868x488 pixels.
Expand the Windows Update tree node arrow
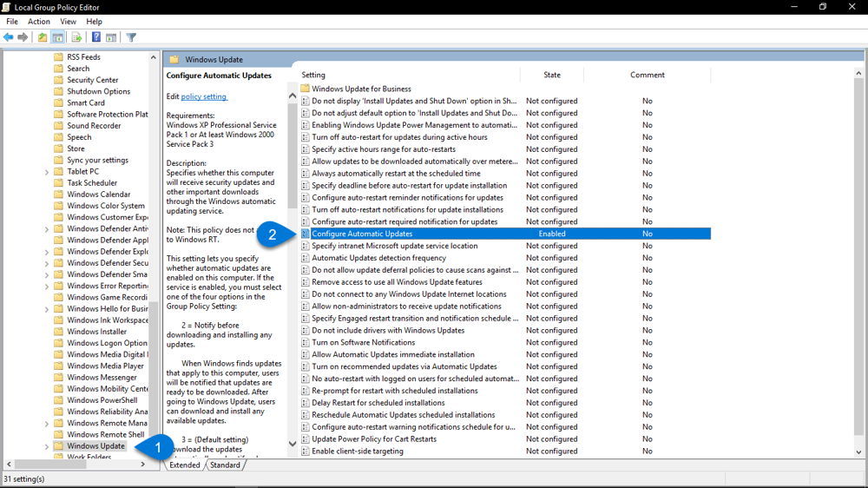pos(47,446)
